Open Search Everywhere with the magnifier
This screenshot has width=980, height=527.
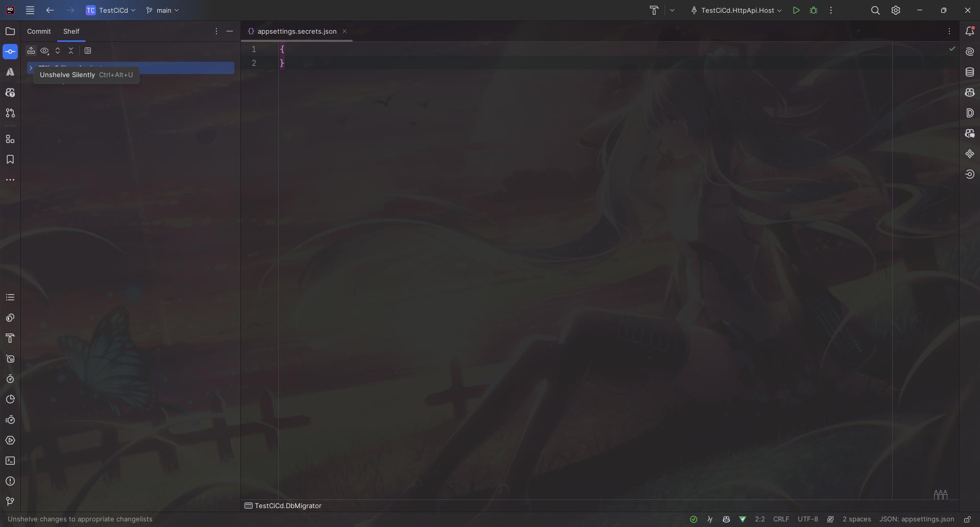click(875, 10)
